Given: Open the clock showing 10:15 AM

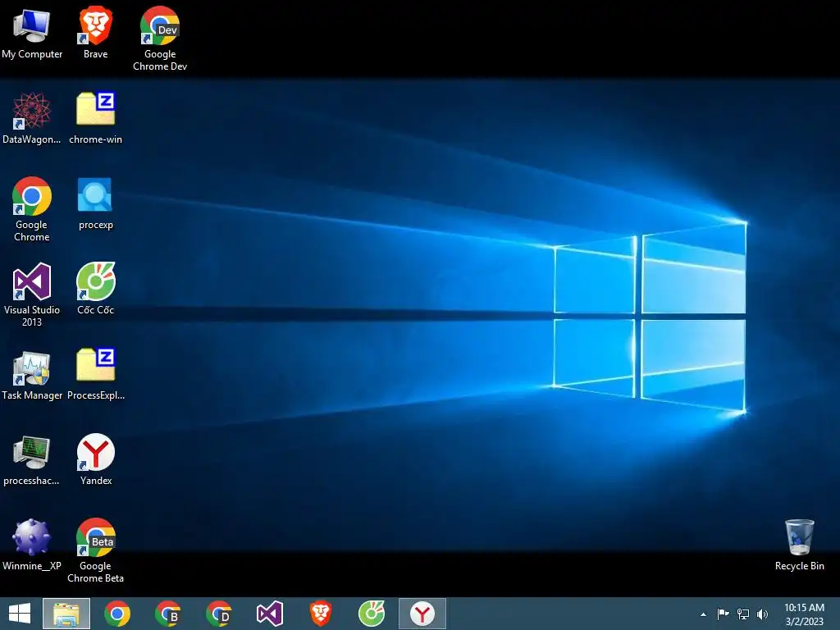Looking at the screenshot, I should (804, 614).
